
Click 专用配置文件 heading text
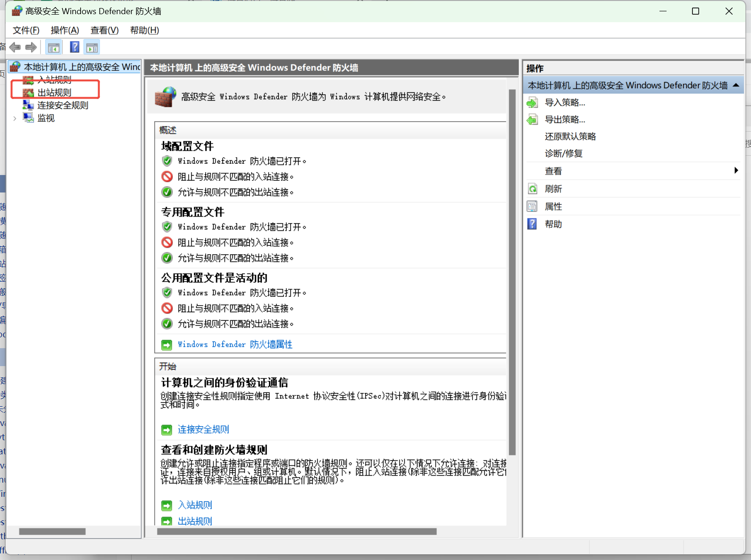[x=192, y=212]
